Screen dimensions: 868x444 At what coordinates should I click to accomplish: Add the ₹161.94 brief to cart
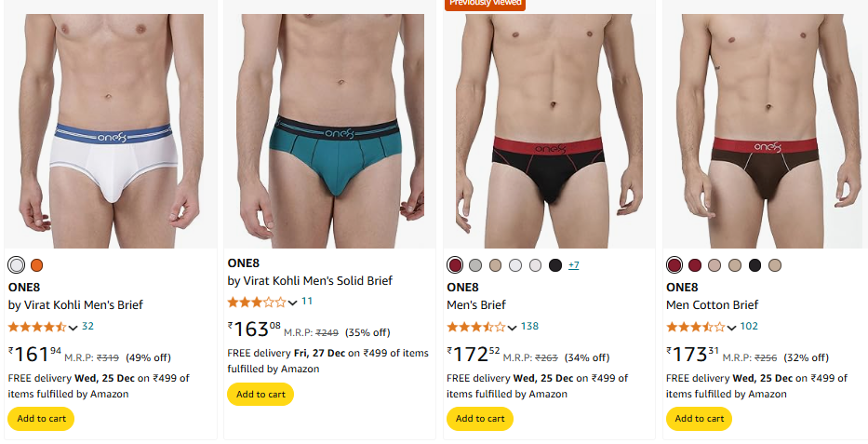coord(41,419)
